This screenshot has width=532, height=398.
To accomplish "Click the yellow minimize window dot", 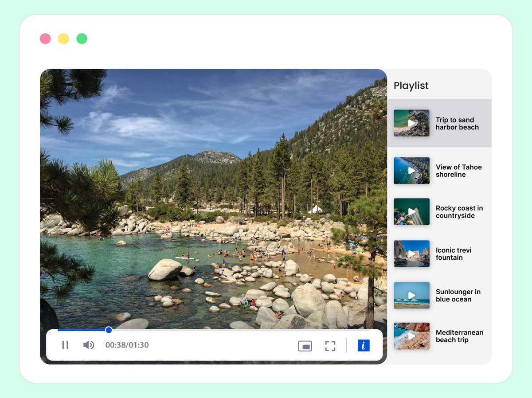I will click(x=63, y=39).
